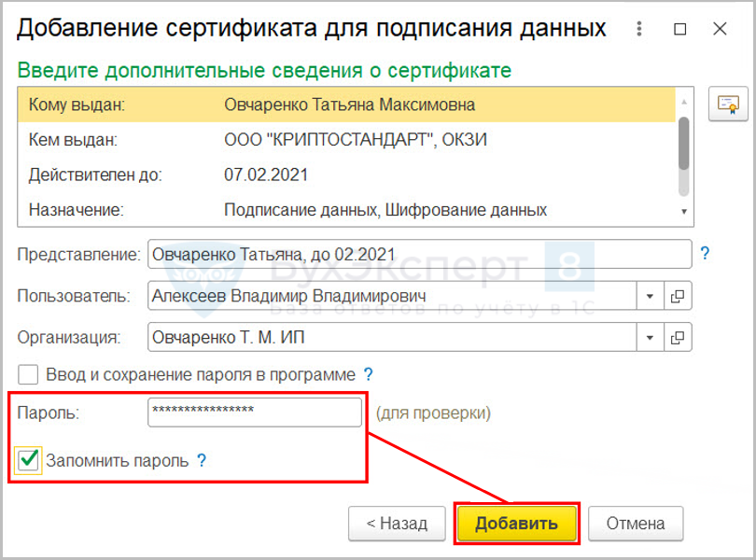Click the up arrow of the certificate list scrollbar
Image resolution: width=756 pixels, height=560 pixels.
click(x=684, y=102)
